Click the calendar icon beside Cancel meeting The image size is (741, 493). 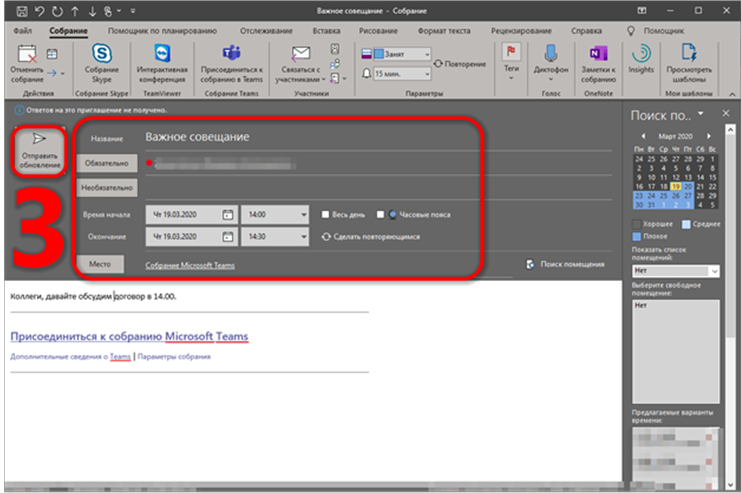point(52,54)
